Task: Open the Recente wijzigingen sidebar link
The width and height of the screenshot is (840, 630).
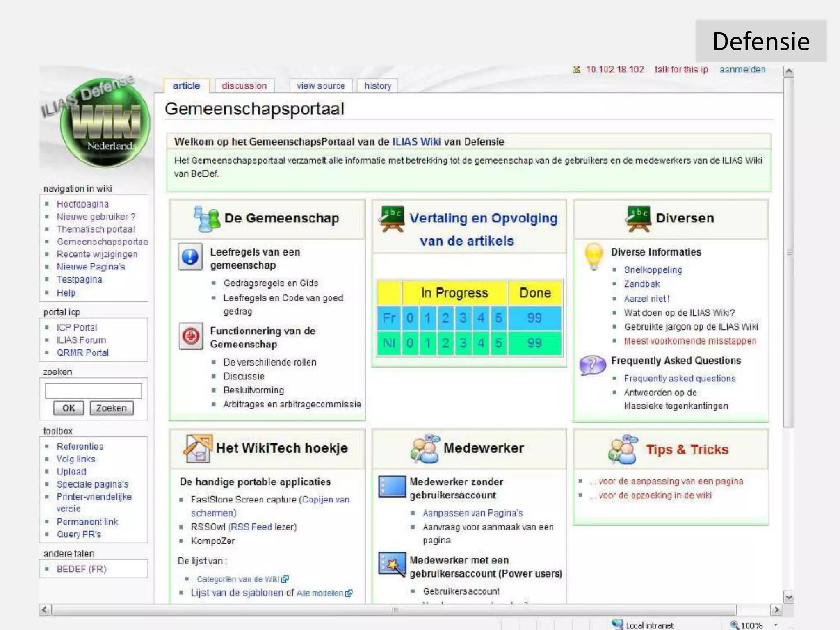Action: coord(97,254)
